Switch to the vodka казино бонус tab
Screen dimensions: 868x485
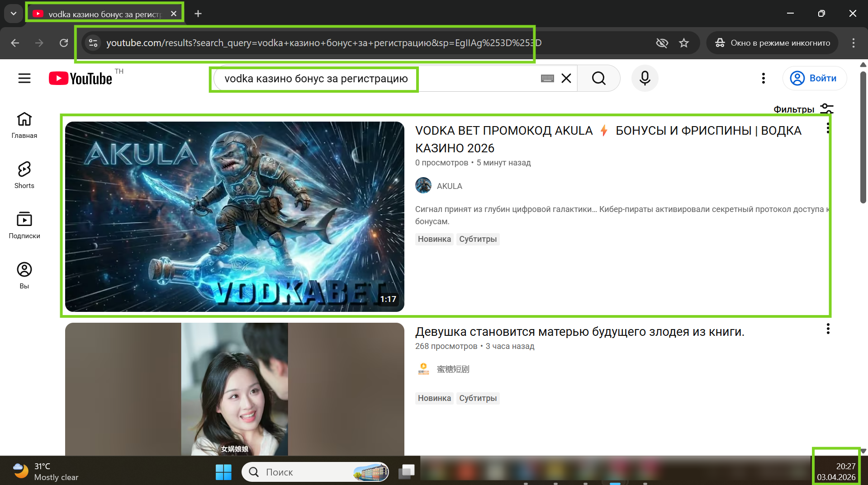click(104, 14)
